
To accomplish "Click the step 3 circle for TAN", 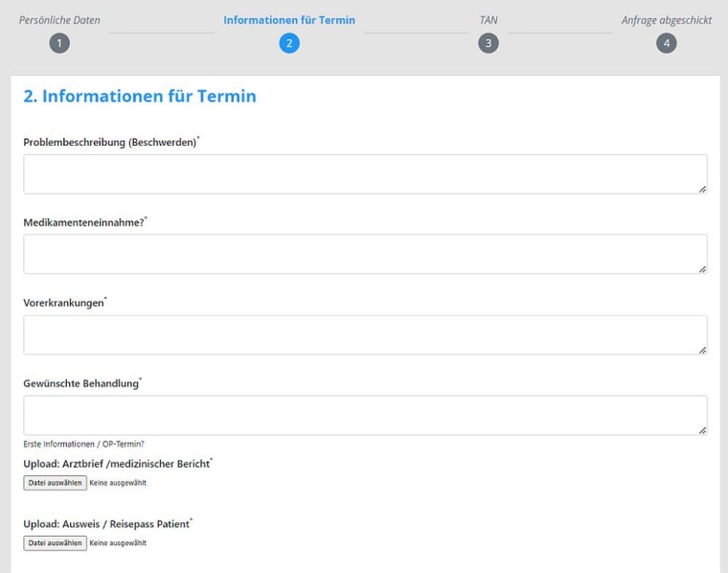I will point(489,43).
